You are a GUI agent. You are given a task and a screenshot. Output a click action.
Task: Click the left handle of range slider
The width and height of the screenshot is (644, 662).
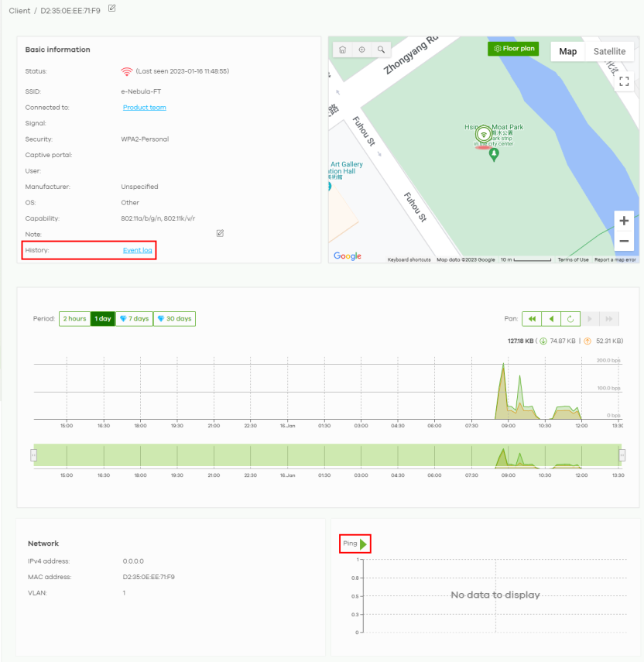pos(33,455)
